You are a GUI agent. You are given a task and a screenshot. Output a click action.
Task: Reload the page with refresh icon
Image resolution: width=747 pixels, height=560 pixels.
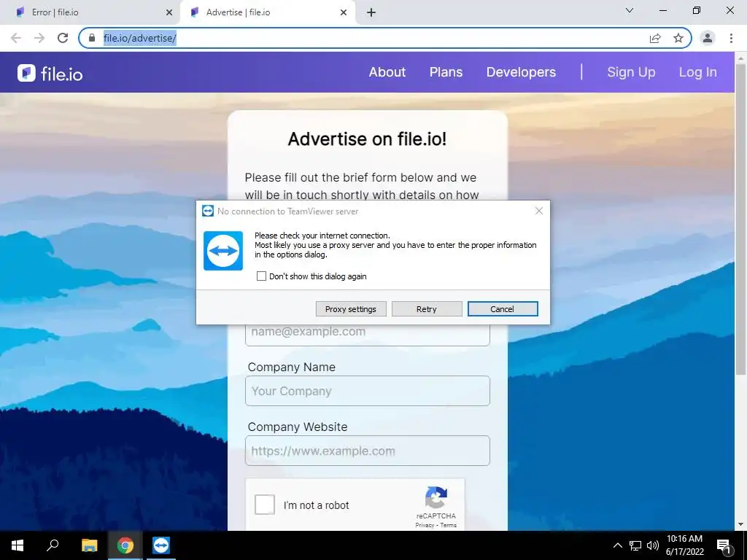pos(63,38)
